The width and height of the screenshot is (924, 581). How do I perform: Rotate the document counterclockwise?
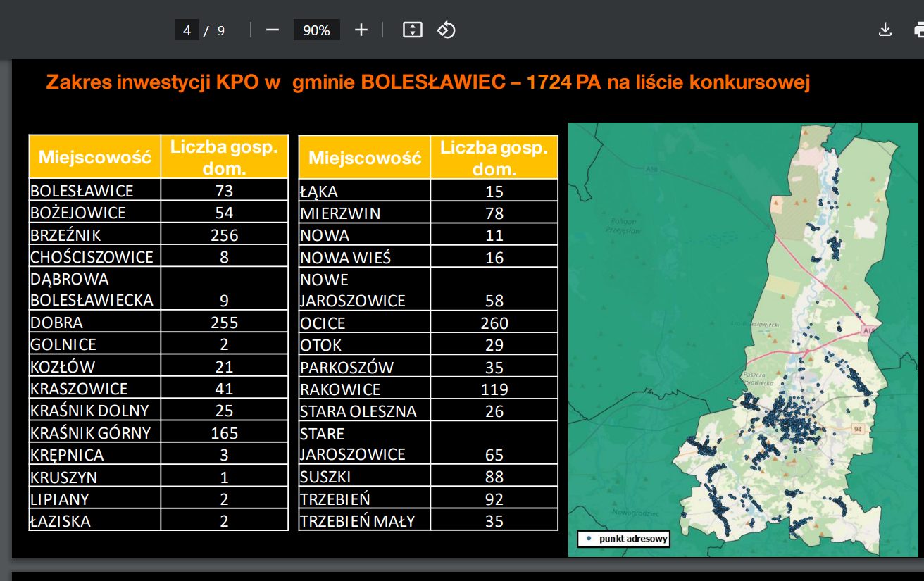point(446,30)
